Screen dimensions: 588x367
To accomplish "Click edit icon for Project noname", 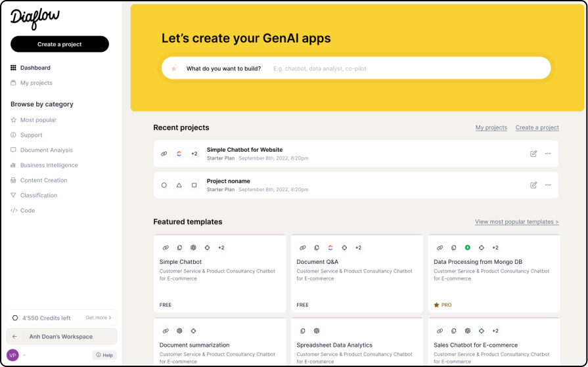I will click(533, 184).
